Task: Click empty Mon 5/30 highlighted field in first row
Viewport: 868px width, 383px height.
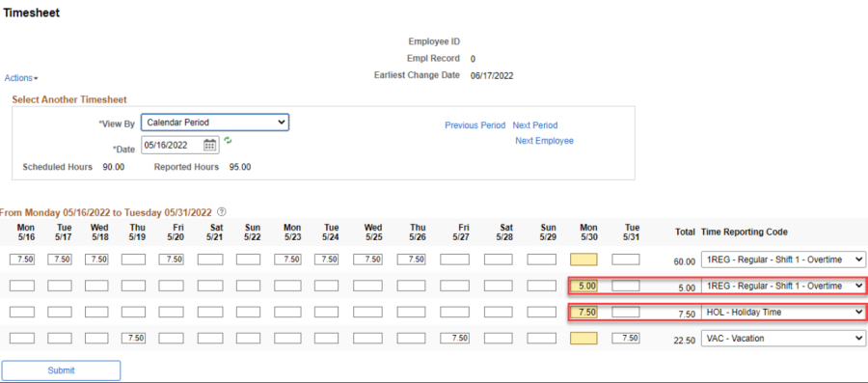Action: 583,260
